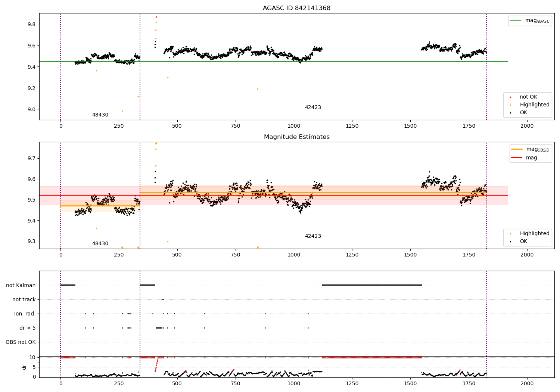560x392 pixels.
Task: Click the '9.3' y-axis tick label
Action: coord(31,242)
